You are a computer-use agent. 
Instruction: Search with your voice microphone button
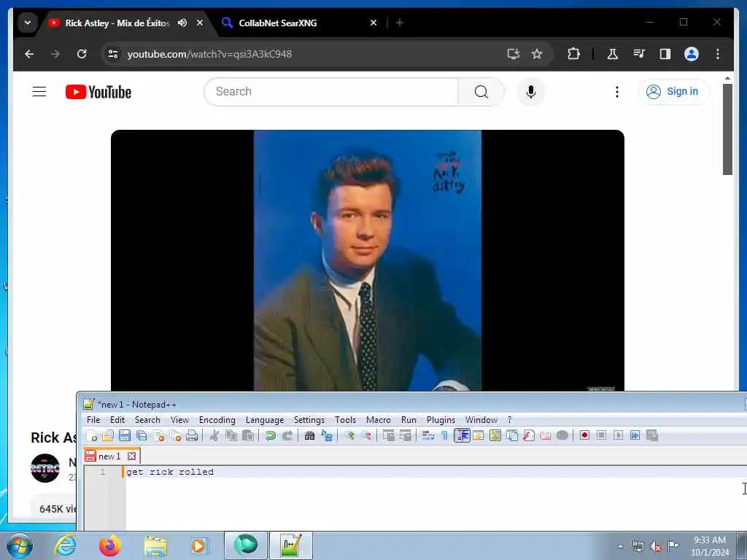pos(531,91)
